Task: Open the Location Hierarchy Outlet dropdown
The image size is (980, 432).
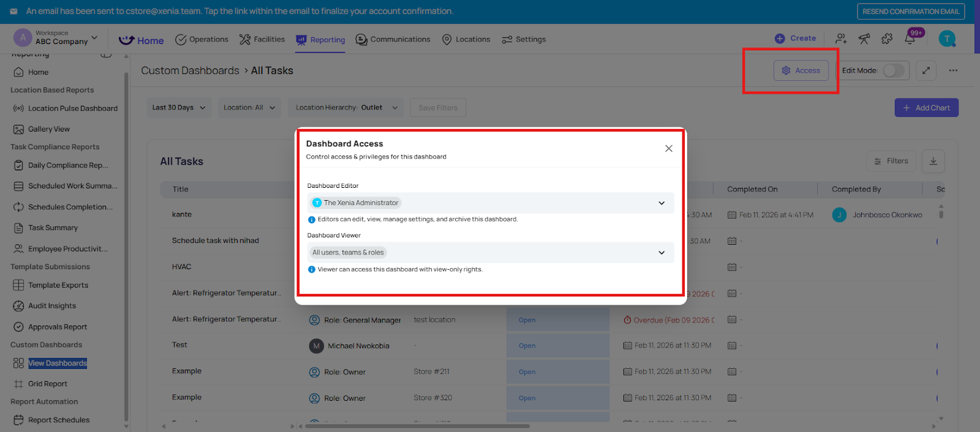Action: click(346, 108)
